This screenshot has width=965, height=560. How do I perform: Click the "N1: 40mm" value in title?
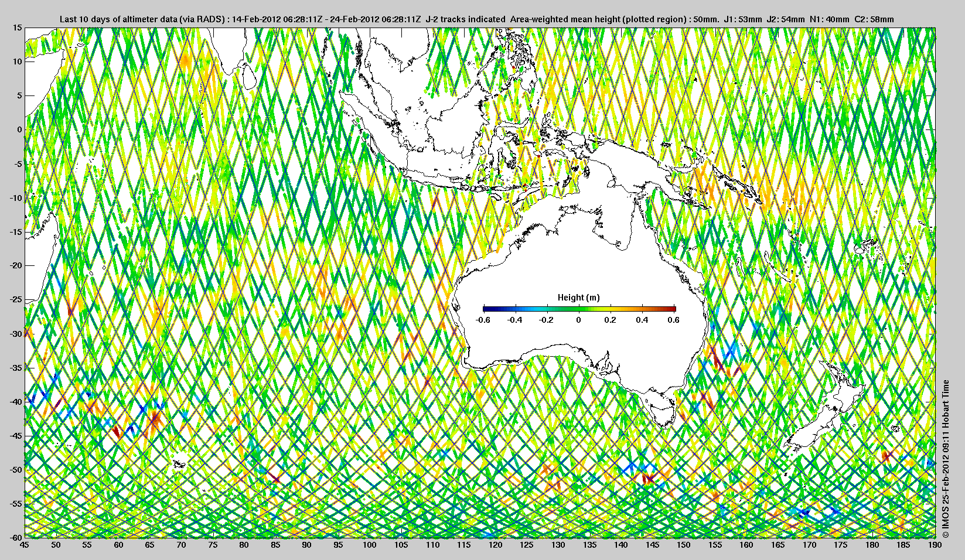click(829, 19)
